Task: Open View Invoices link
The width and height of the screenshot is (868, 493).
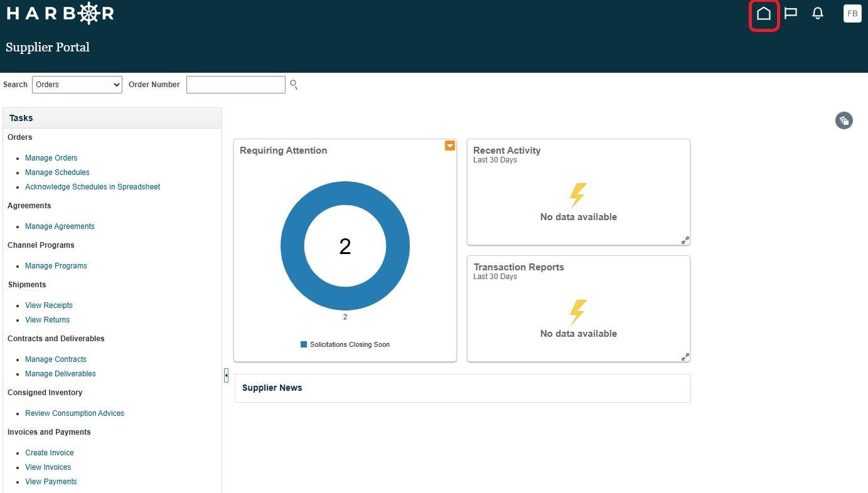Action: 48,467
